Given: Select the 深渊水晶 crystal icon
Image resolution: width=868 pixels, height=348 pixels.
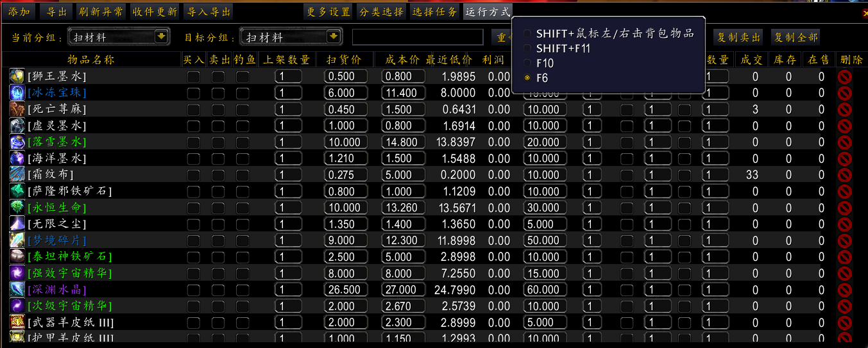Looking at the screenshot, I should [x=17, y=289].
